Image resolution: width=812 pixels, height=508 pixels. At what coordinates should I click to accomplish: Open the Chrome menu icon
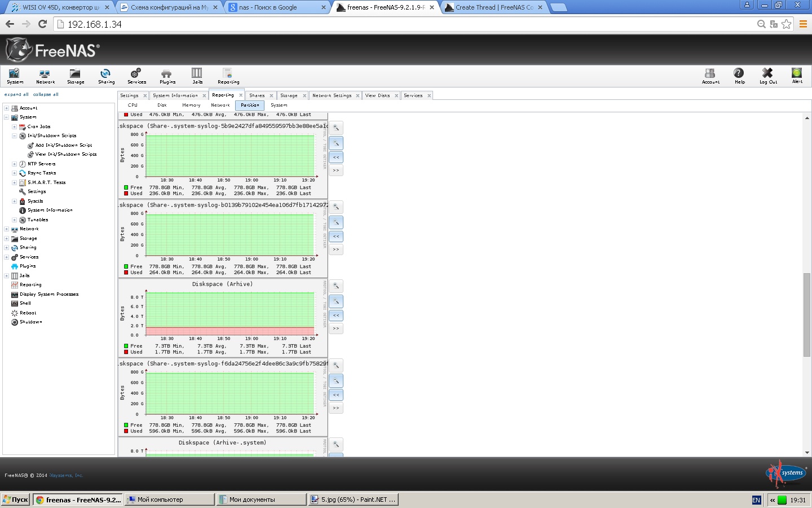(804, 24)
